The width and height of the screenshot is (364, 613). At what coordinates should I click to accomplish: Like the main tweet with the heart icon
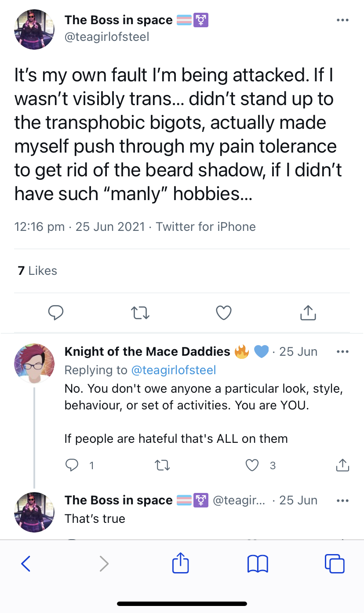[x=224, y=313]
